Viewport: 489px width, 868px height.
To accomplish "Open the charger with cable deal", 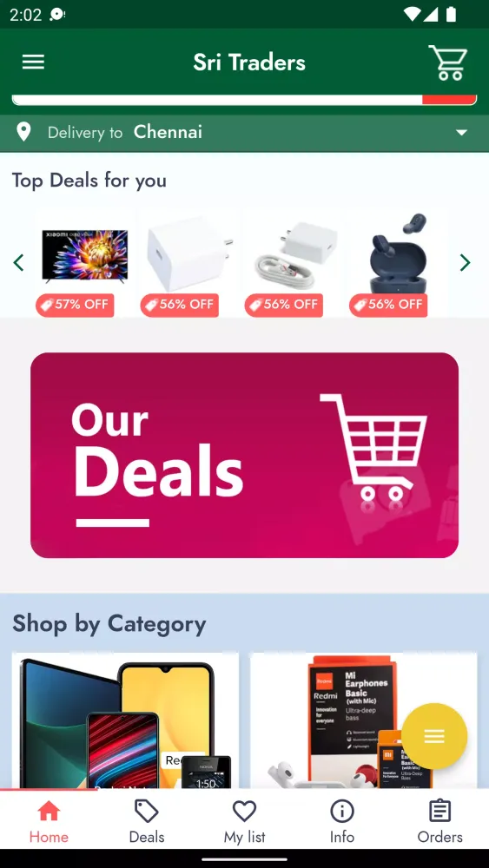I will (x=293, y=263).
